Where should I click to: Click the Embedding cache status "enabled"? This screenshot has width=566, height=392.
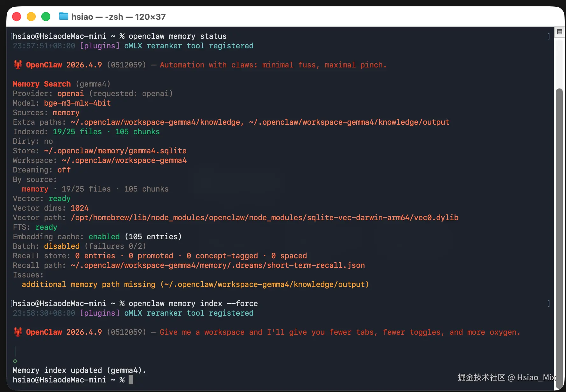click(104, 237)
